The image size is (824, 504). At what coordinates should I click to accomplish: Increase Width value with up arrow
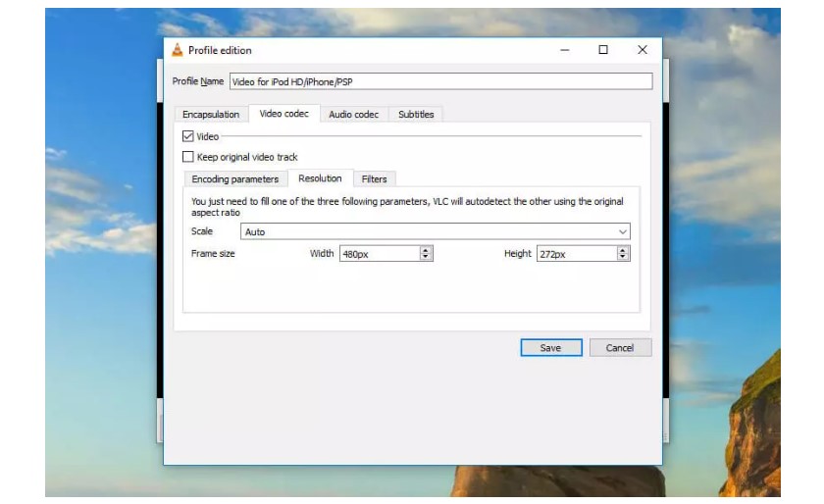pyautogui.click(x=426, y=250)
